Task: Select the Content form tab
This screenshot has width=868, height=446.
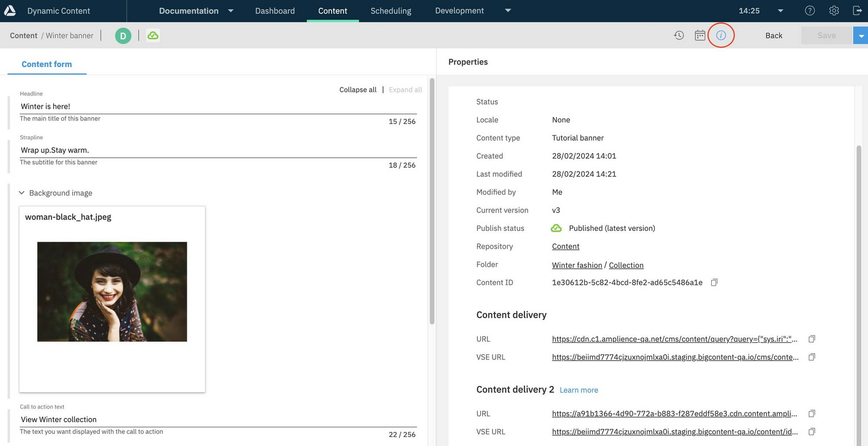Action: (x=47, y=64)
